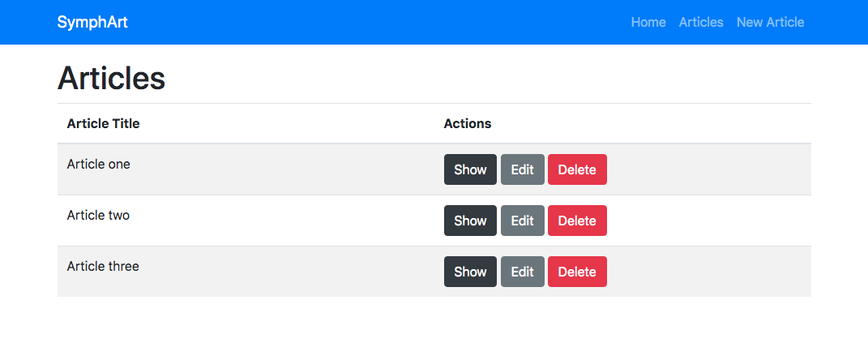Remove 'Article three' using its Delete button
The width and height of the screenshot is (868, 360).
(577, 272)
